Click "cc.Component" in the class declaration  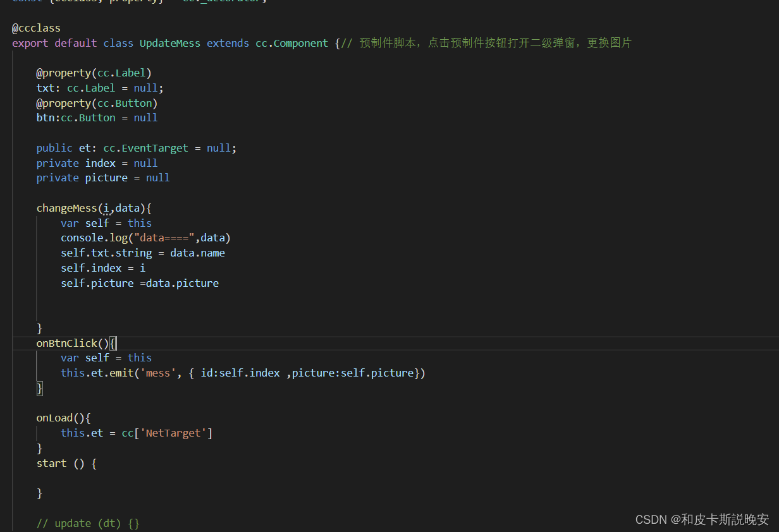tap(291, 43)
